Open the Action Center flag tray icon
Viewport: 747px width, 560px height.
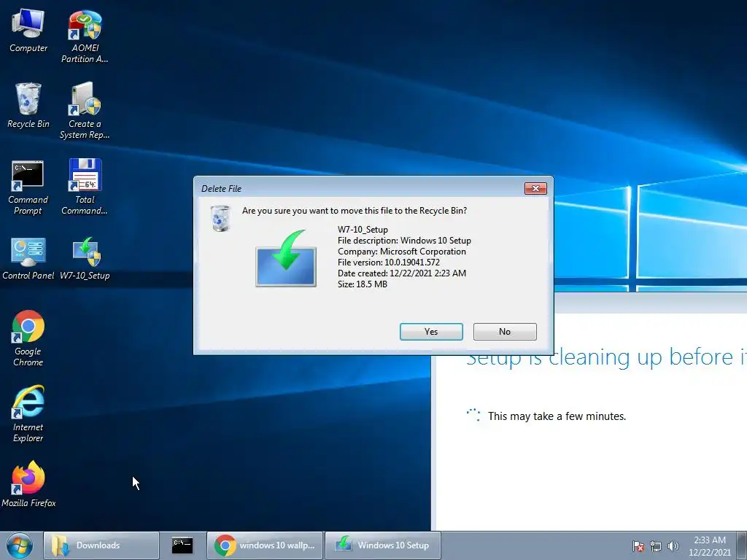pos(638,546)
